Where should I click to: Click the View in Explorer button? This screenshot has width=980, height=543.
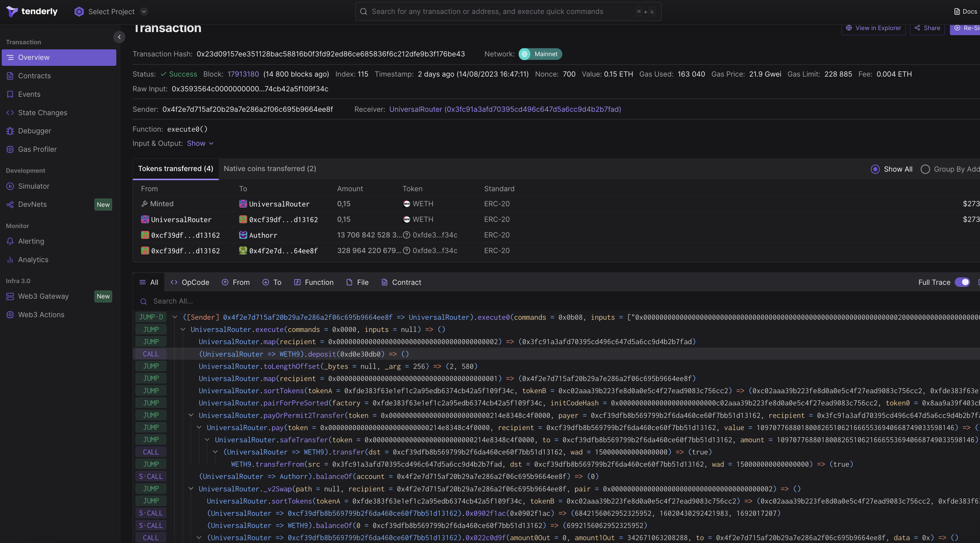[873, 28]
